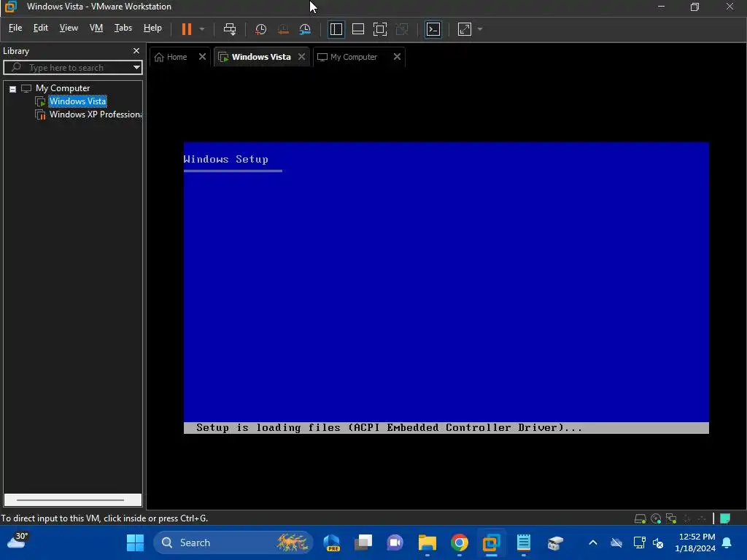Click the hard disk status icon
Screen dimensions: 747x560
click(640, 518)
